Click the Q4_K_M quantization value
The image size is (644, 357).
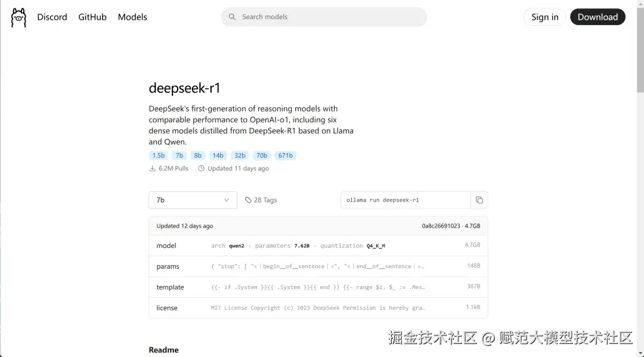(x=376, y=246)
